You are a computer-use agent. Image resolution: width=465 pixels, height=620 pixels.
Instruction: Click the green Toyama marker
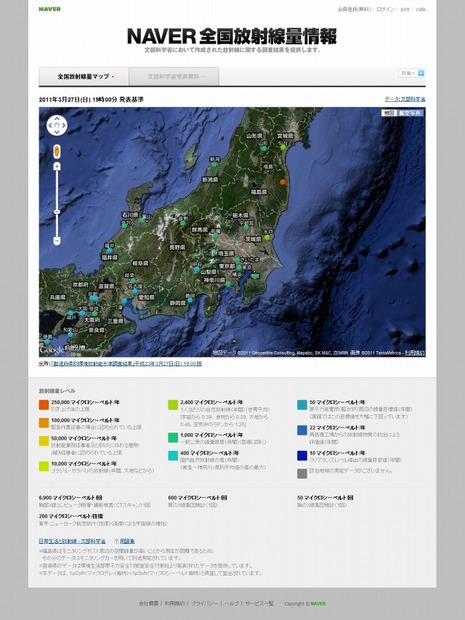coord(142,220)
